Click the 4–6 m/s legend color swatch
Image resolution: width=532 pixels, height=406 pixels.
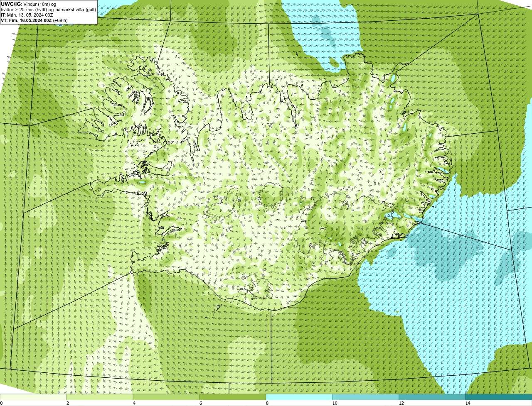(x=166, y=397)
